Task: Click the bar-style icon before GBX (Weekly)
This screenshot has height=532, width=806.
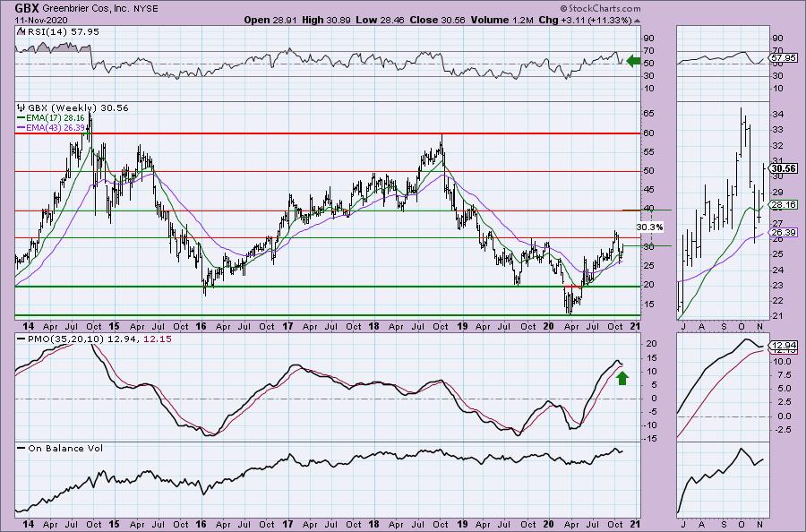Action: 21,107
